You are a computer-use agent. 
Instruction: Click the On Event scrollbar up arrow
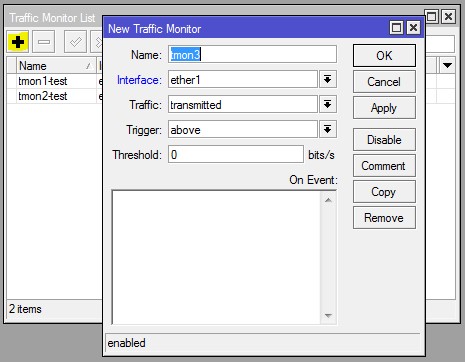(x=328, y=200)
